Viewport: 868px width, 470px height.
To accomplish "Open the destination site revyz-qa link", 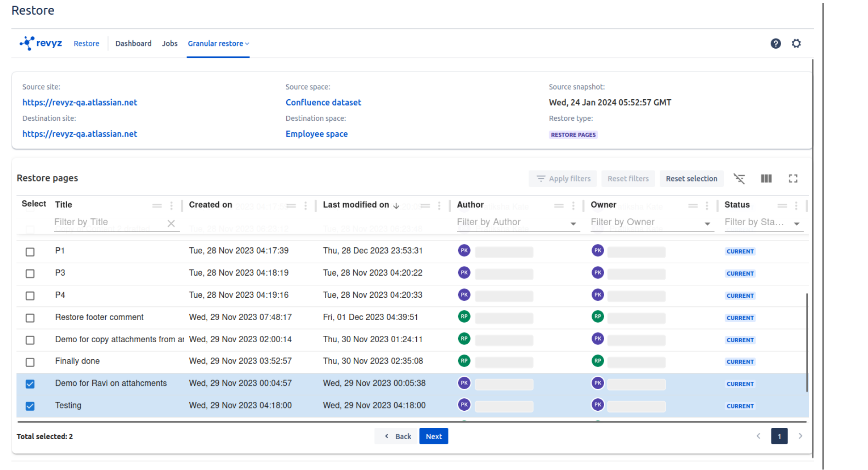I will (79, 134).
